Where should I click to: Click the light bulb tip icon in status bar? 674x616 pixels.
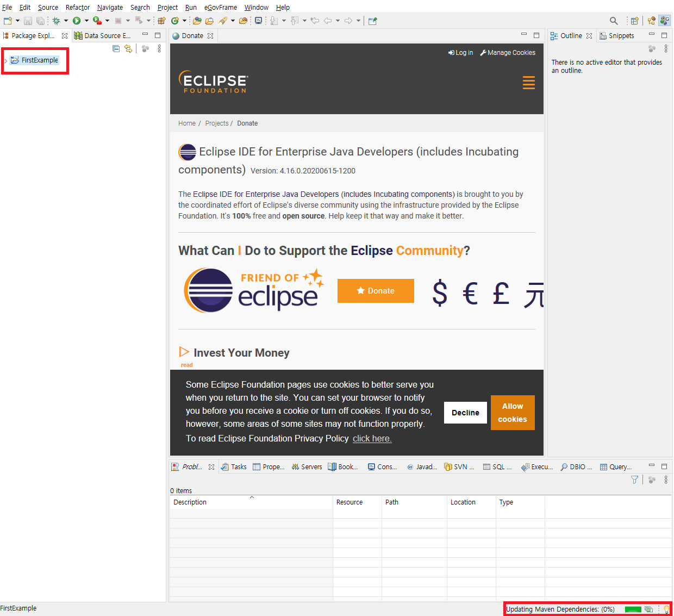[666, 609]
